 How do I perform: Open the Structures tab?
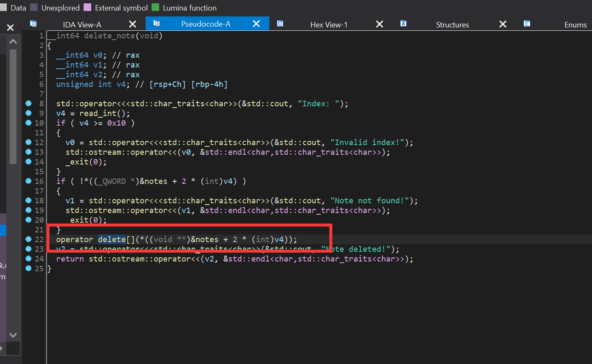pyautogui.click(x=452, y=24)
